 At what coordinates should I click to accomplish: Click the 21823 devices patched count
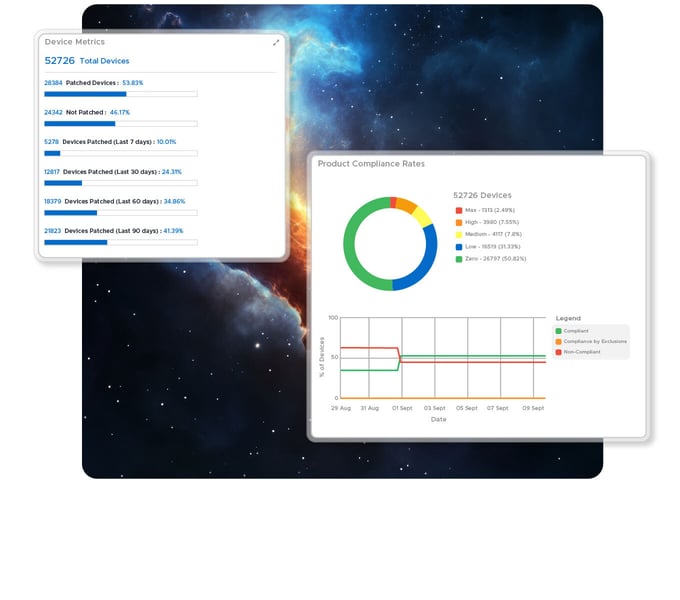[52, 231]
